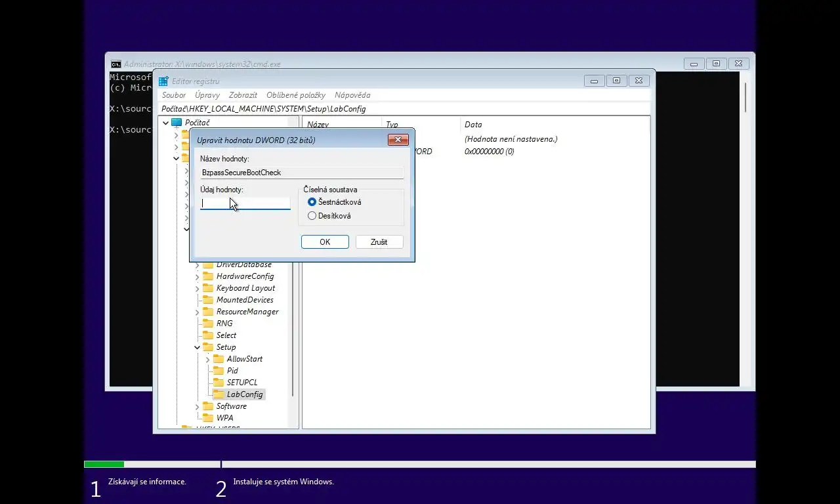The height and width of the screenshot is (504, 840).
Task: Expand the AllowStart key
Action: (207, 360)
